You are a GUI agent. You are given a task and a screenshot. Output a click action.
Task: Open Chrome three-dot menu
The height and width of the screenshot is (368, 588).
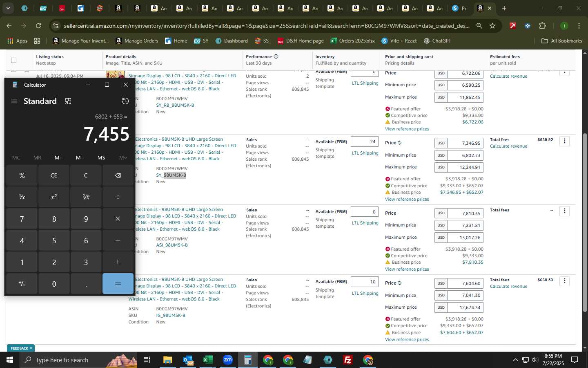pos(579,26)
